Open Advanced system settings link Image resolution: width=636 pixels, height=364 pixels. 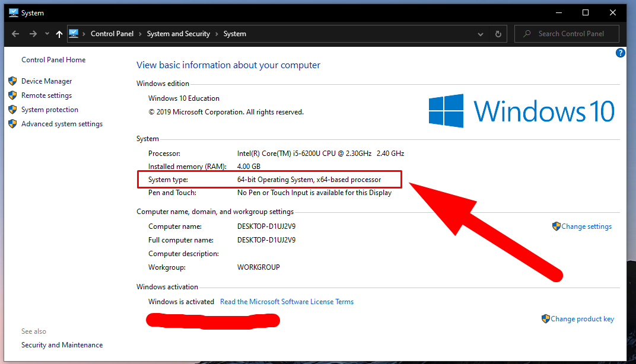click(x=62, y=124)
